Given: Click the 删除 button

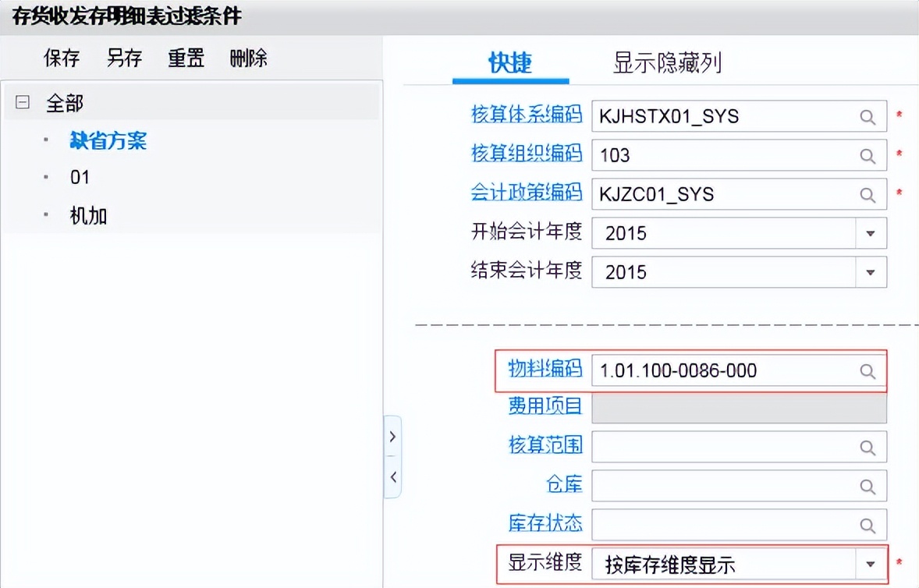Looking at the screenshot, I should [x=247, y=58].
